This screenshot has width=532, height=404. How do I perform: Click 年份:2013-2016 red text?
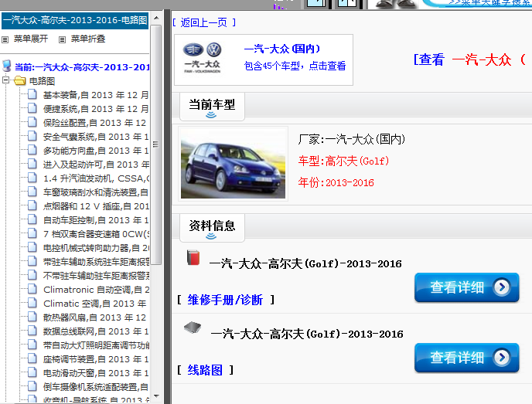click(336, 182)
